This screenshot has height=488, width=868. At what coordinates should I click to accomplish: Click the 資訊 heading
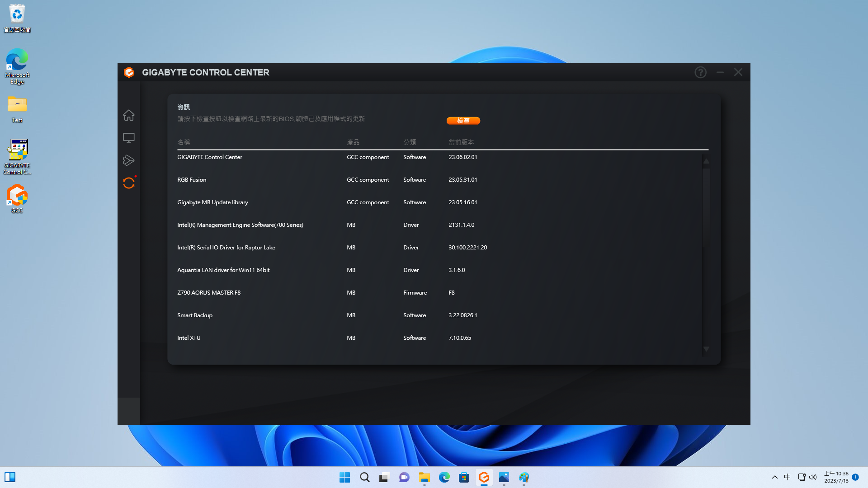(x=184, y=108)
